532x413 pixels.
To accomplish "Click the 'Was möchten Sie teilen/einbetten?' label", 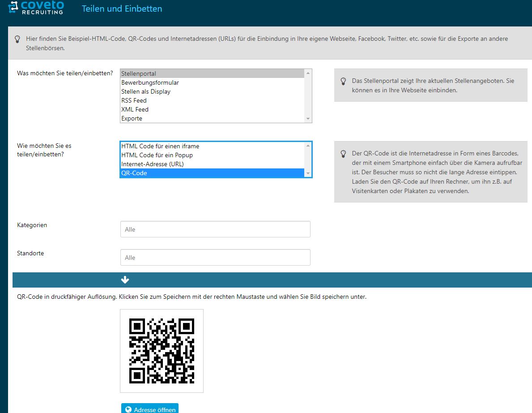I will click(x=65, y=73).
